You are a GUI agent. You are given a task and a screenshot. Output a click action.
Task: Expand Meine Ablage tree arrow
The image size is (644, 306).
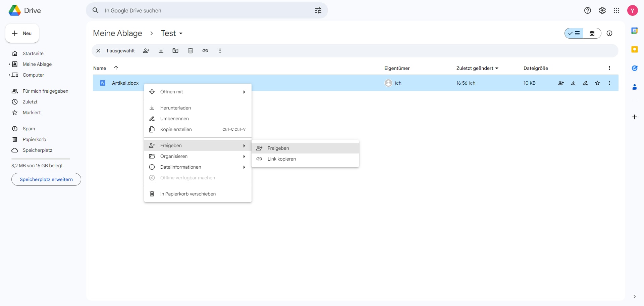(x=9, y=64)
